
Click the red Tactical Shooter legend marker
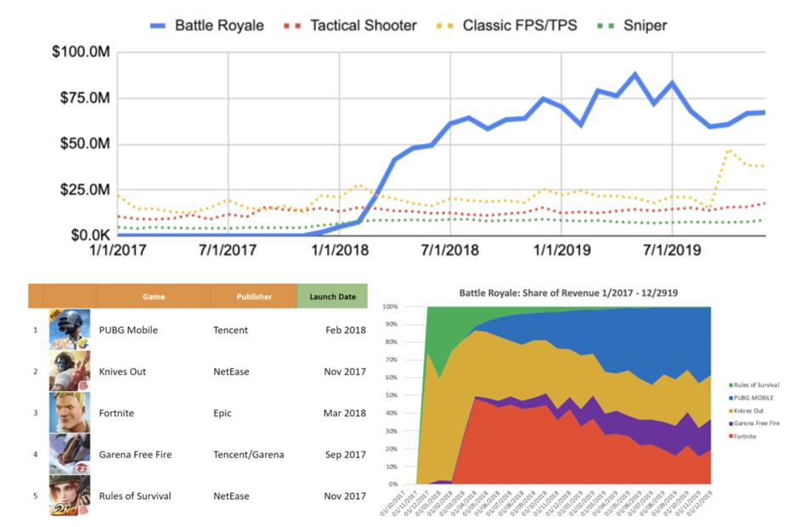pos(292,25)
